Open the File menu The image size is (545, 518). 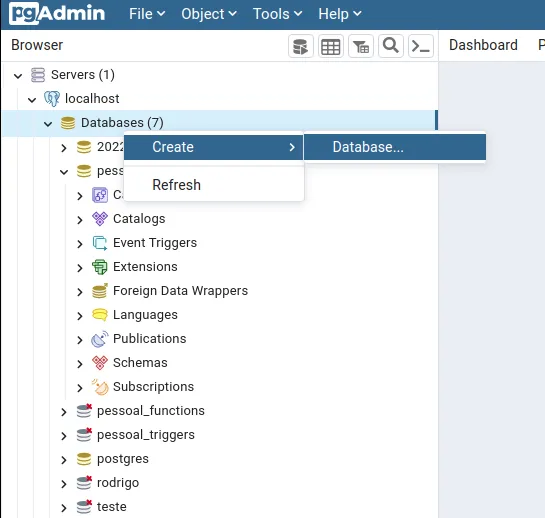point(147,14)
